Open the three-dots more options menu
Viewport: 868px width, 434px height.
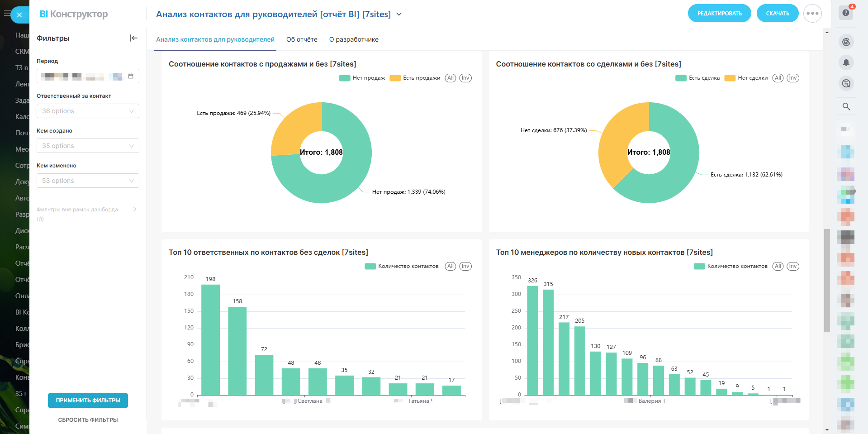[812, 14]
